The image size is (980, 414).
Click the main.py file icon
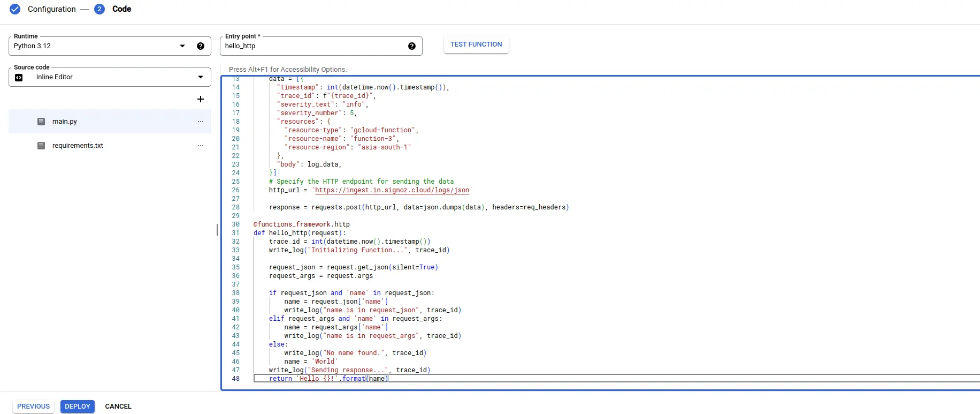(x=41, y=122)
